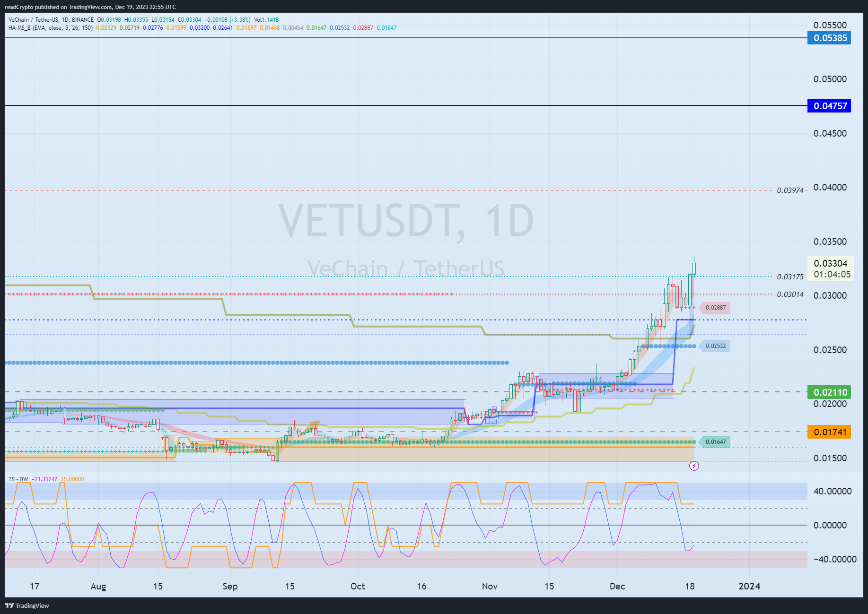Click the 0.02641 indicator value
Viewport: 868px width, 614px height.
[223, 28]
